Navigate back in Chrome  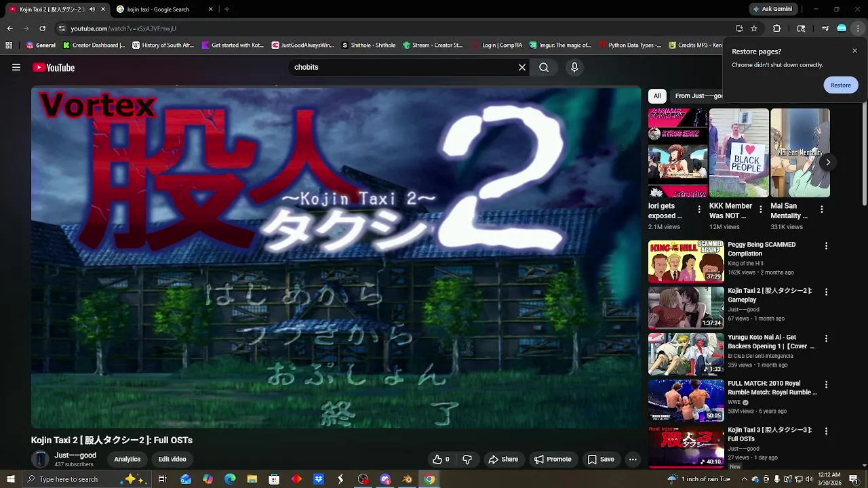click(9, 28)
